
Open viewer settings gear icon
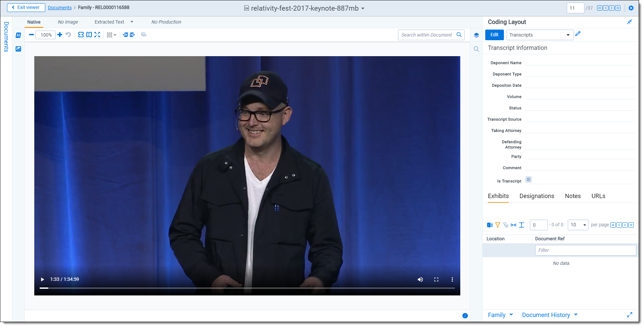[631, 8]
